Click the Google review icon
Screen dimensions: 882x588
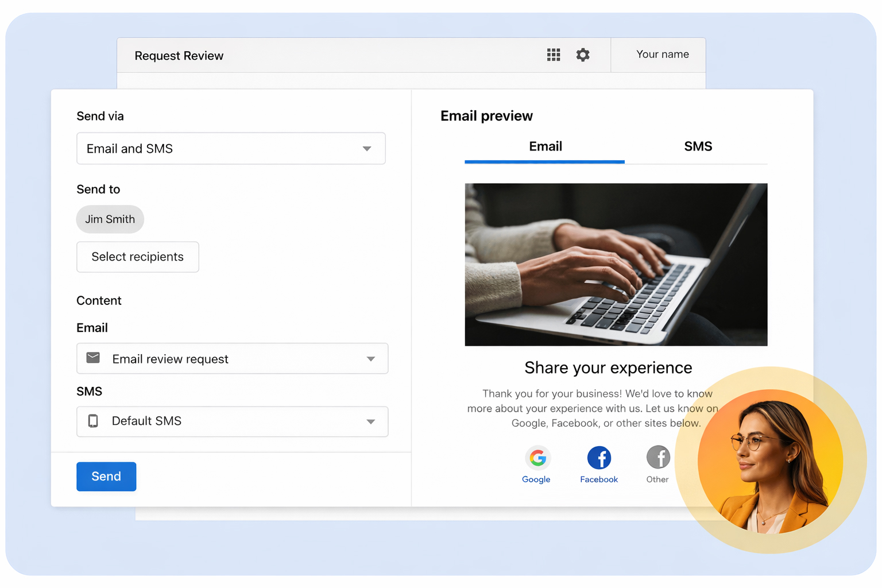537,458
